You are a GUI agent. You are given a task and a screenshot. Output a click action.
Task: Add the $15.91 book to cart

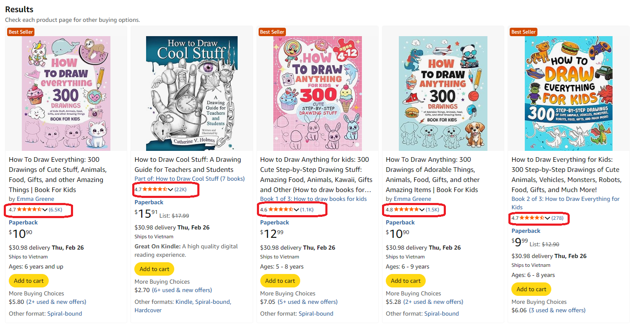(154, 269)
